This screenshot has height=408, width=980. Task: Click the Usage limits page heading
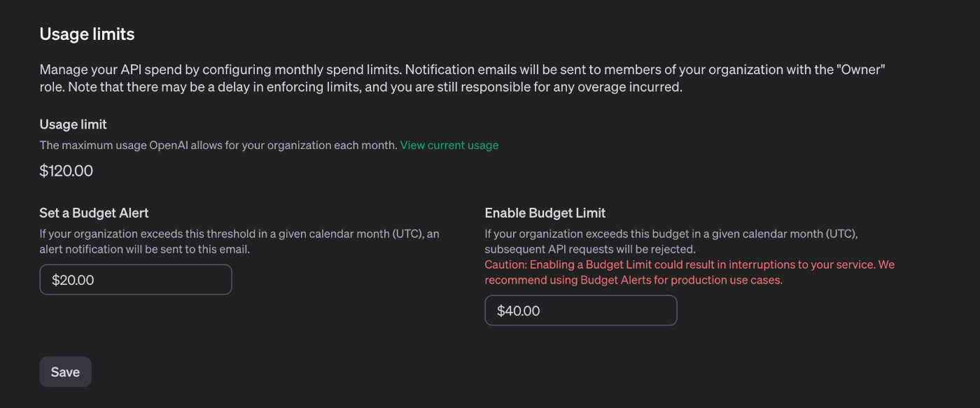click(87, 34)
